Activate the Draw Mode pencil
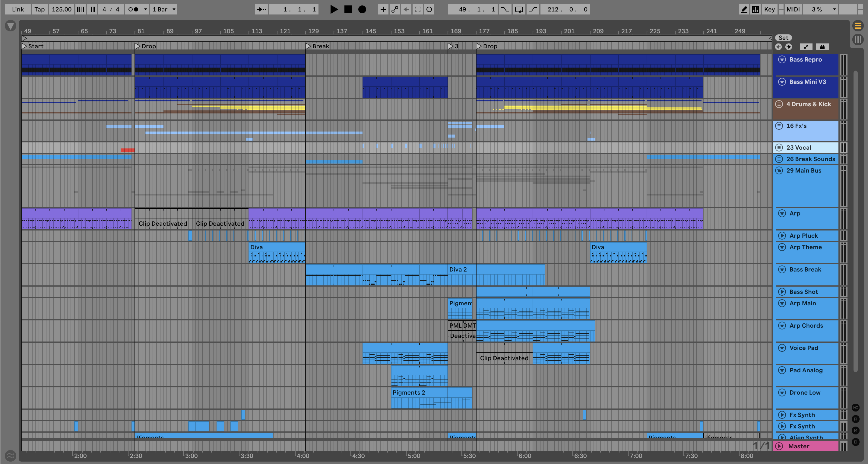 [x=744, y=9]
